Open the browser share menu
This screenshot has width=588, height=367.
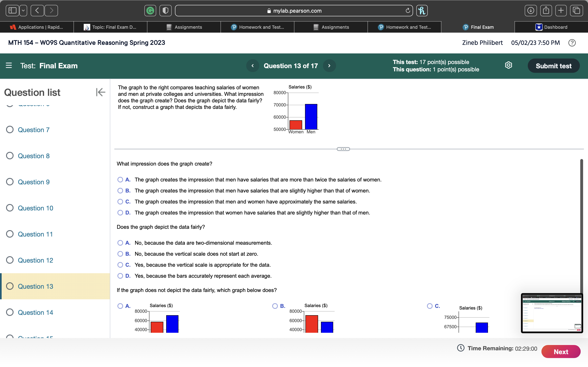(x=546, y=10)
